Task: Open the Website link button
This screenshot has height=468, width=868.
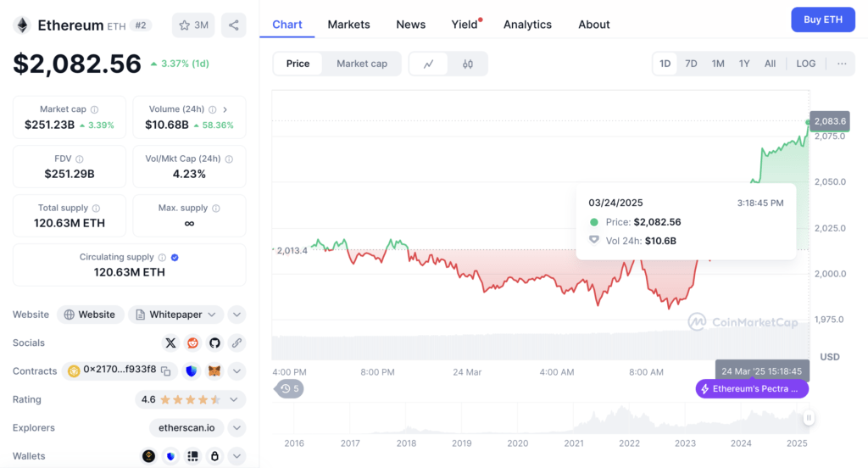Action: 90,315
